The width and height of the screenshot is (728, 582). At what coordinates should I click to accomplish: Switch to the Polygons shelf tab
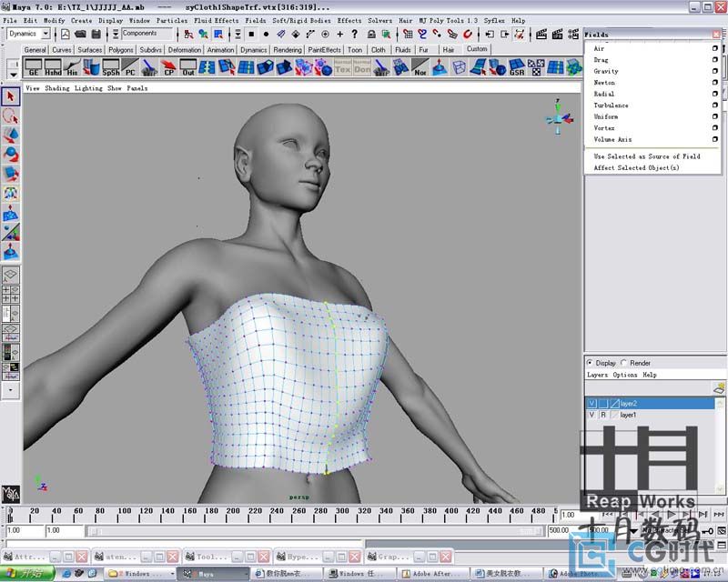coord(121,50)
